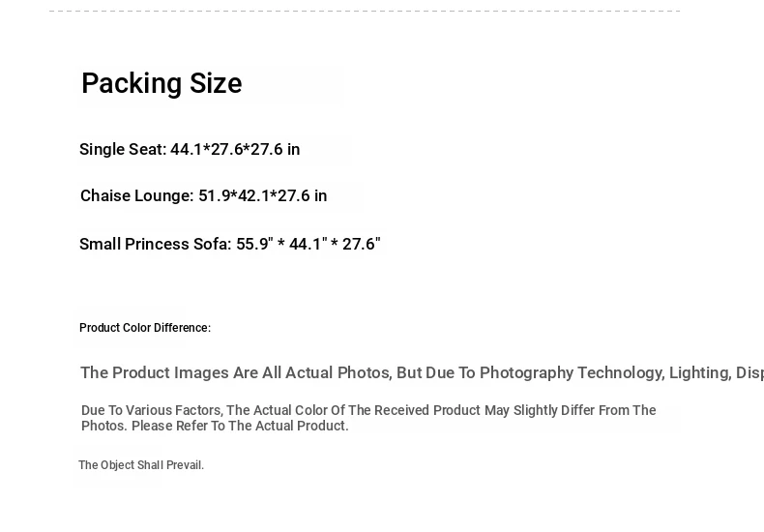Screen dimensions: 764x532
Task: Click the 44.1*27.6*27.6 in measurement
Action: [235, 150]
